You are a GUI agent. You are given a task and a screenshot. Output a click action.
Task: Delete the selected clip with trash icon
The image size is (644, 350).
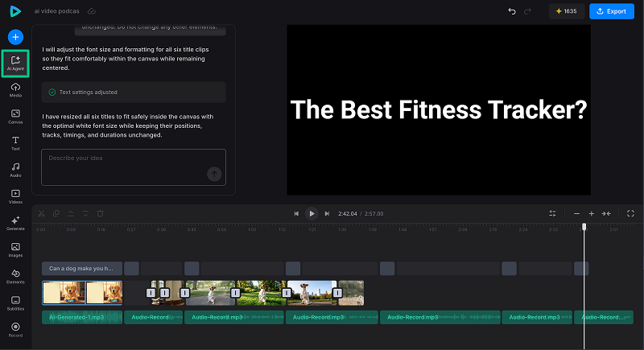click(100, 213)
